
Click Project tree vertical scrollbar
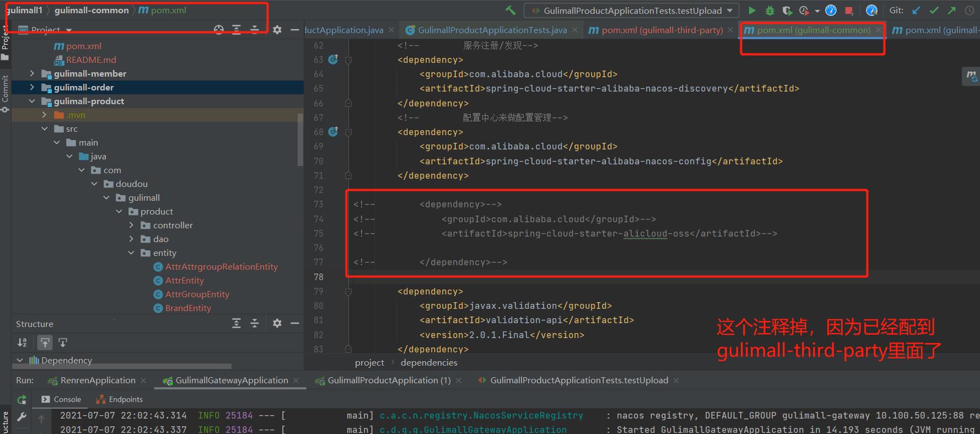[300, 139]
